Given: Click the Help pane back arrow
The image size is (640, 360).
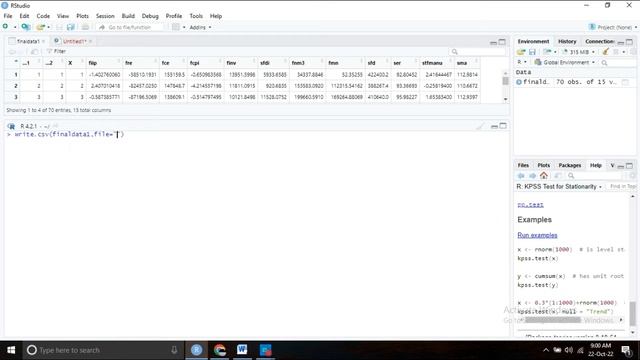Looking at the screenshot, I should [521, 176].
